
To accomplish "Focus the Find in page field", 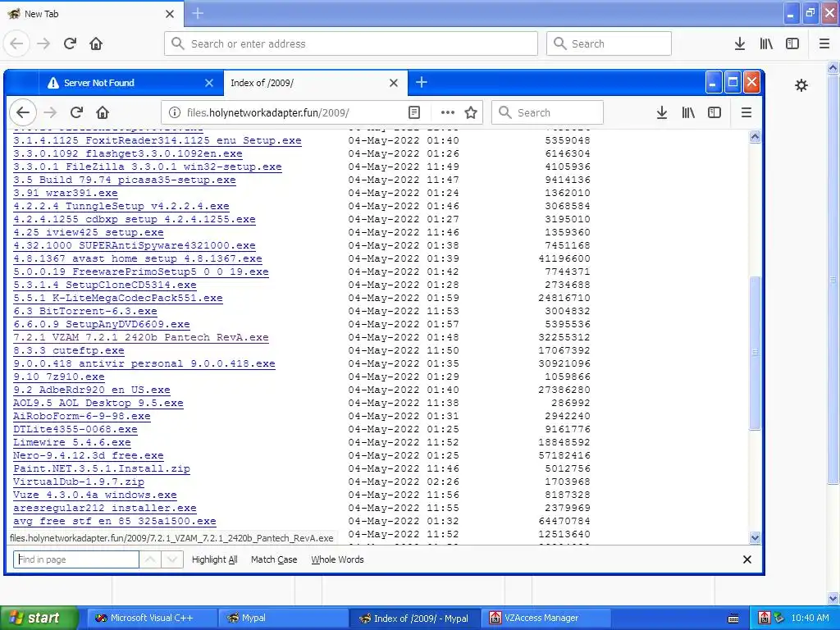I will pyautogui.click(x=76, y=559).
